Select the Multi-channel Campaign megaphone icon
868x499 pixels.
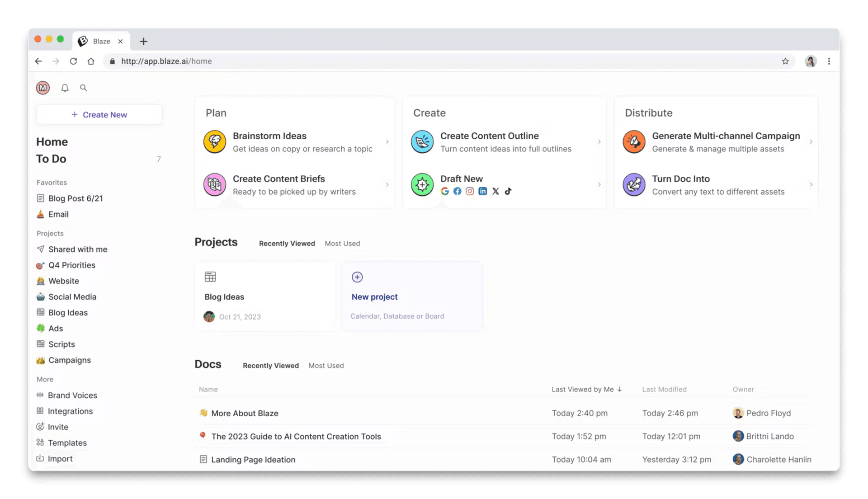(x=634, y=141)
